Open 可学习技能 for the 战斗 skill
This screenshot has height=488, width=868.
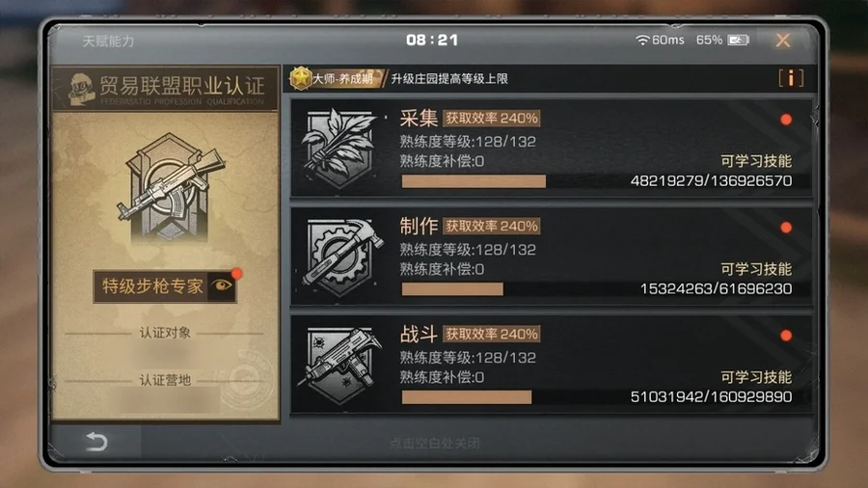pyautogui.click(x=755, y=377)
